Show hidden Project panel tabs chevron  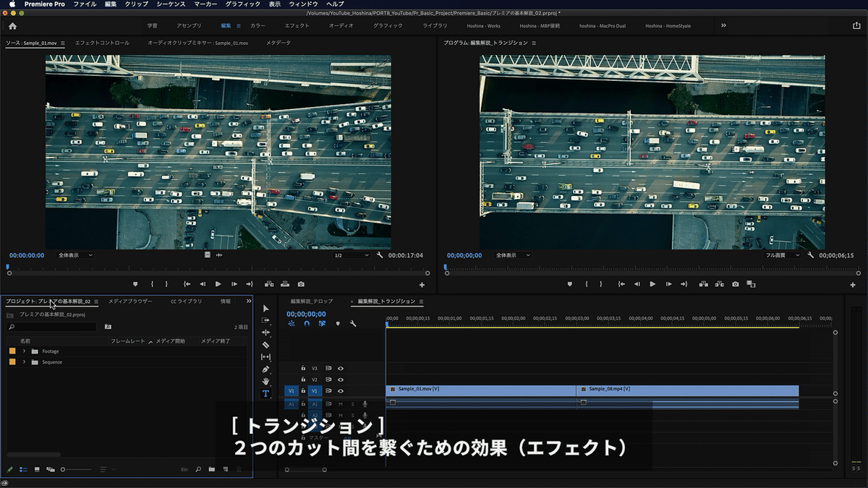(x=249, y=301)
